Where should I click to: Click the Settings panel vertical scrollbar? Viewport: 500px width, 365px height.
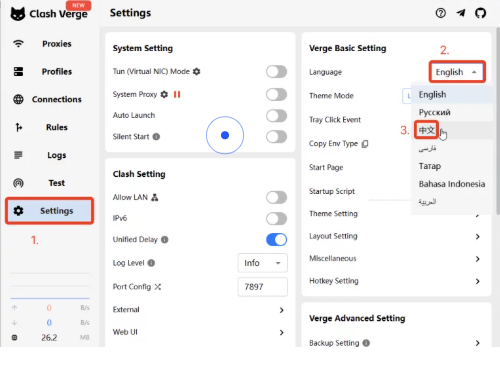[x=498, y=120]
